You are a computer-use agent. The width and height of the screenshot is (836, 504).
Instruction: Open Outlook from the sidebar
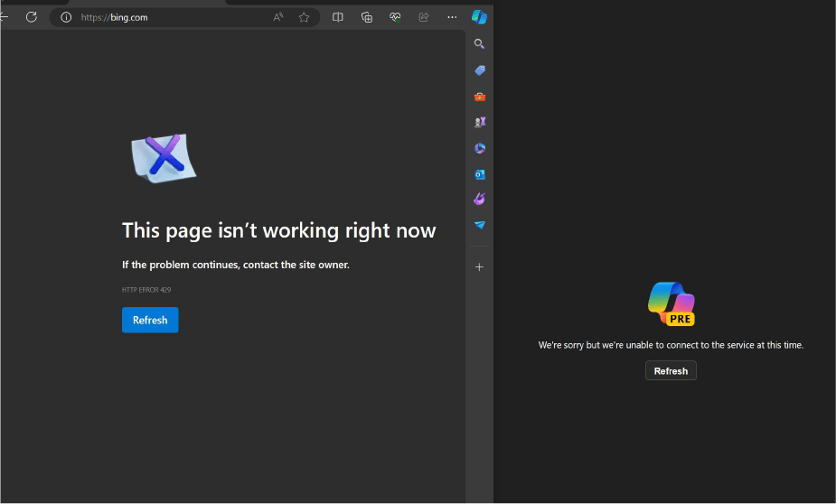point(480,174)
